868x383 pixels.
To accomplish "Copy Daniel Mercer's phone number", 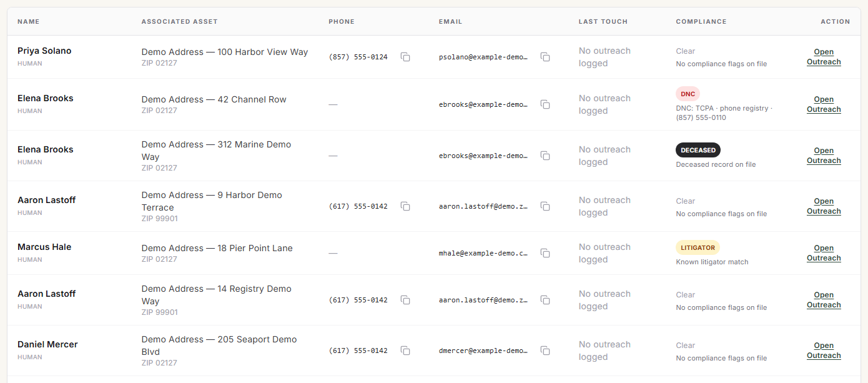I will 405,351.
